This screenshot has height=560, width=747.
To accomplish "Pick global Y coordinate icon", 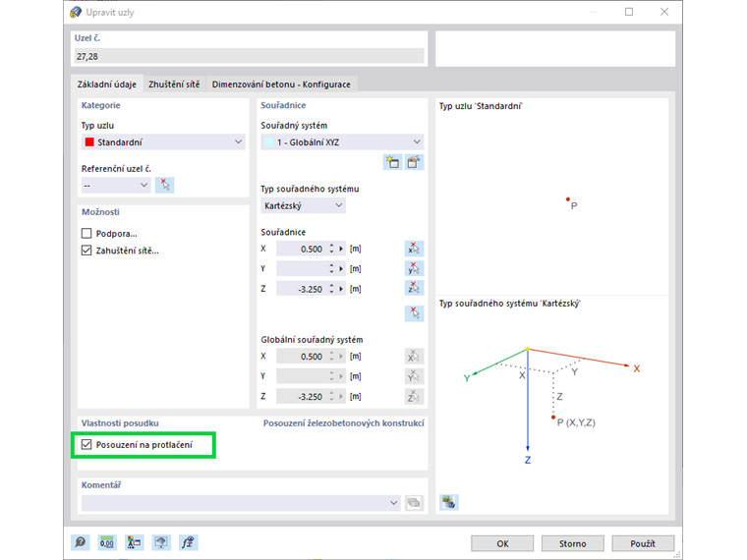I will 414,376.
